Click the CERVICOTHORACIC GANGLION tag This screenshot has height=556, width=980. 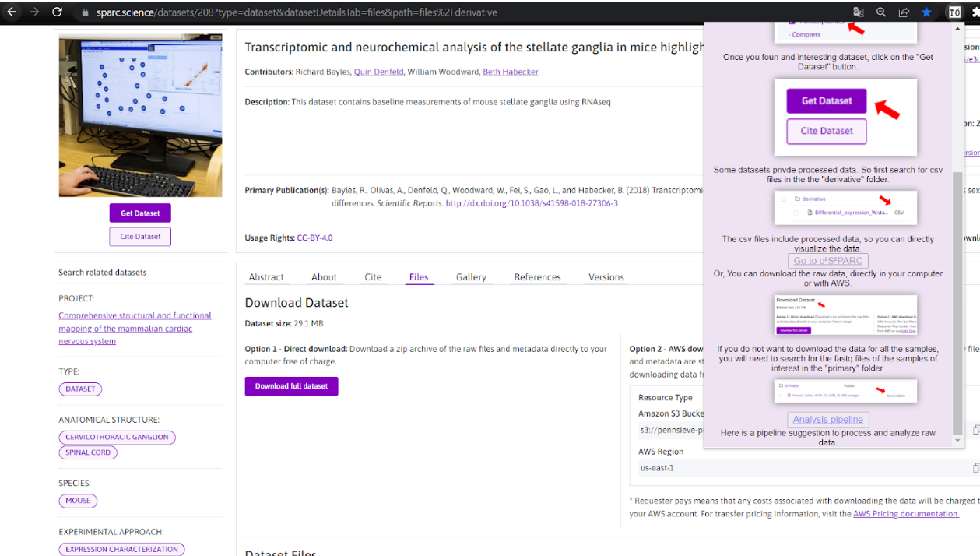click(x=117, y=438)
